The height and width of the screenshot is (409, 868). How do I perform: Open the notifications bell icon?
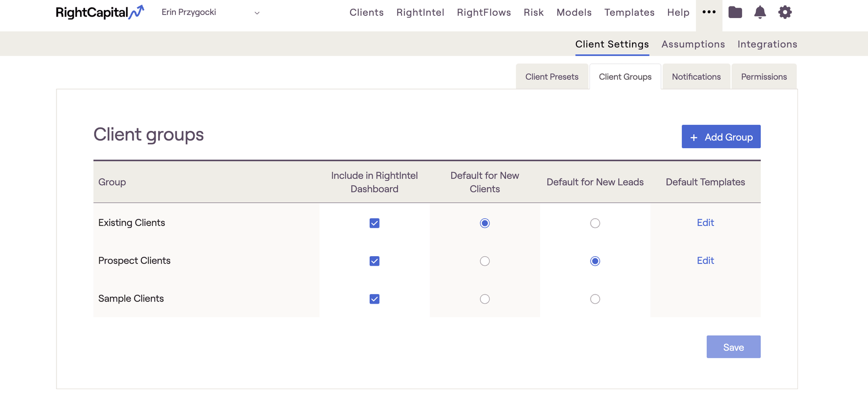pyautogui.click(x=760, y=12)
